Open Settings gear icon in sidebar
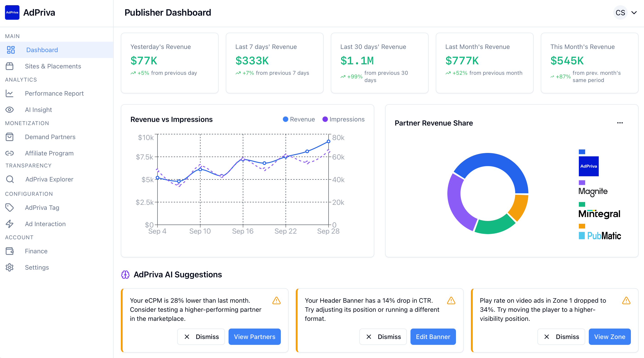The width and height of the screenshot is (644, 358). click(x=10, y=267)
